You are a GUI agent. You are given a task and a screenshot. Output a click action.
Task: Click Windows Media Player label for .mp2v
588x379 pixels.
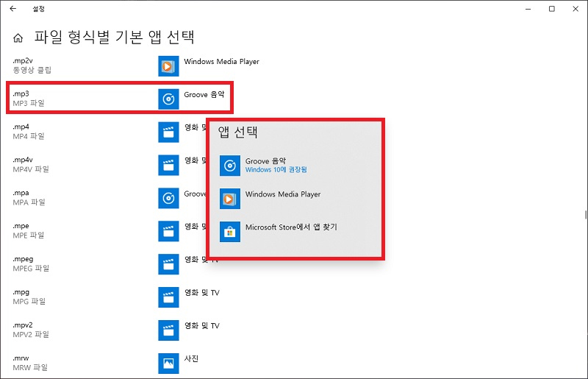click(x=221, y=62)
